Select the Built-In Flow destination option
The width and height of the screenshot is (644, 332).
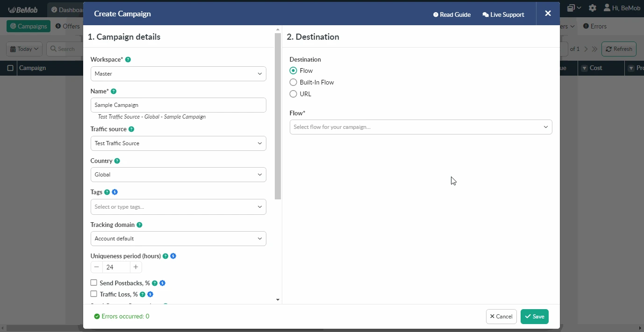tap(293, 82)
